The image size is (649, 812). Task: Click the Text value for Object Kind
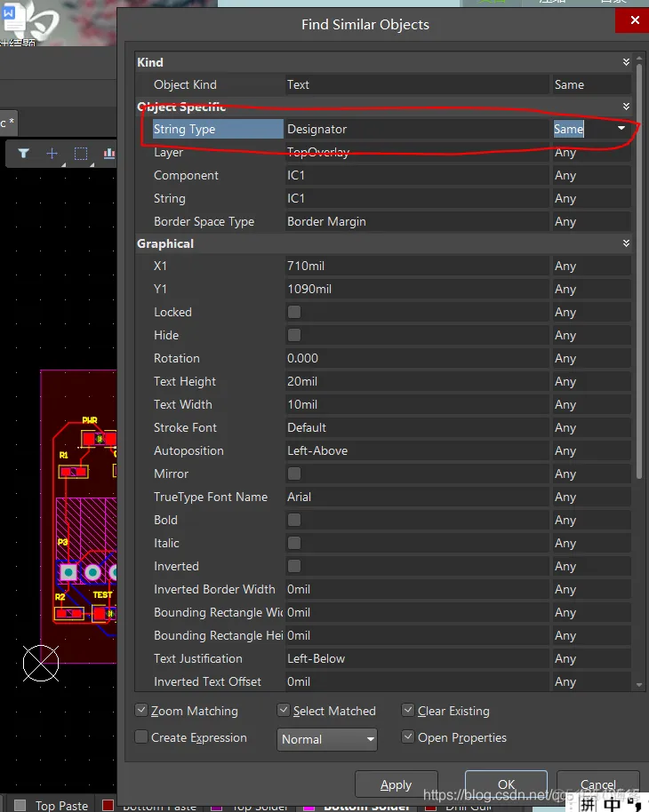tap(417, 84)
